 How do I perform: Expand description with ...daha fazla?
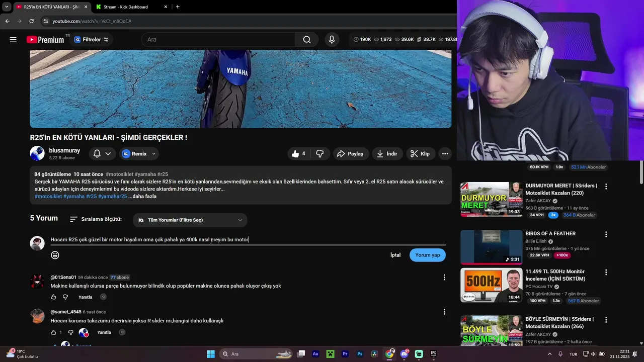pos(142,197)
